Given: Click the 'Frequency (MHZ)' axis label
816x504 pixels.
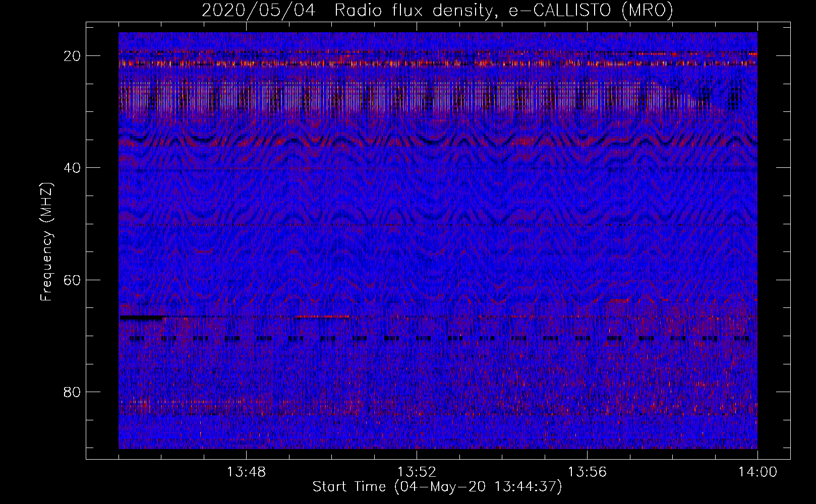Looking at the screenshot, I should 46,241.
